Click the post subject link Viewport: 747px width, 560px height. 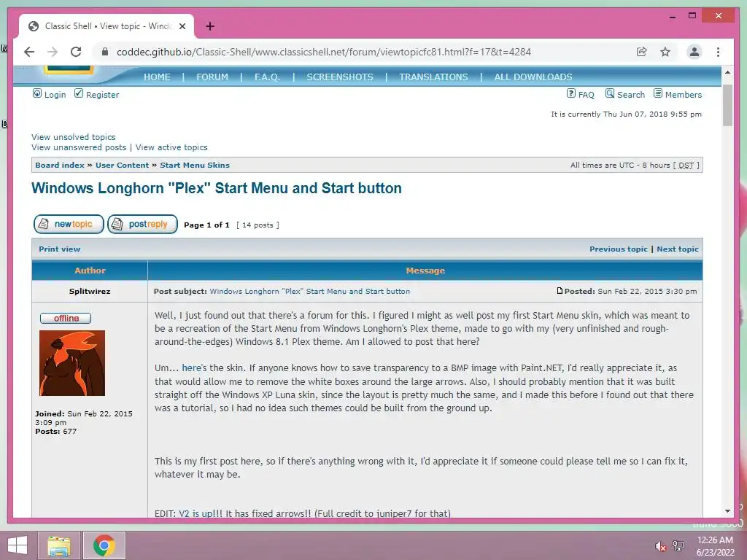tap(309, 292)
